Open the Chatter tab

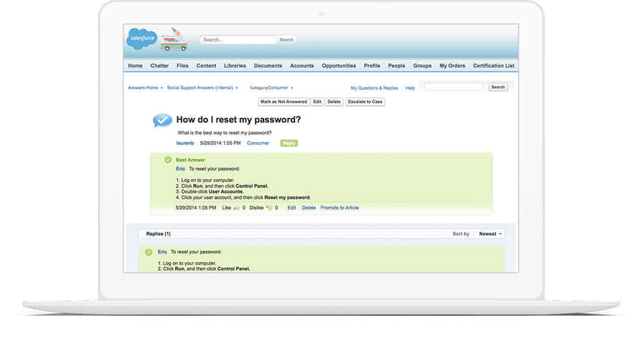click(x=159, y=66)
